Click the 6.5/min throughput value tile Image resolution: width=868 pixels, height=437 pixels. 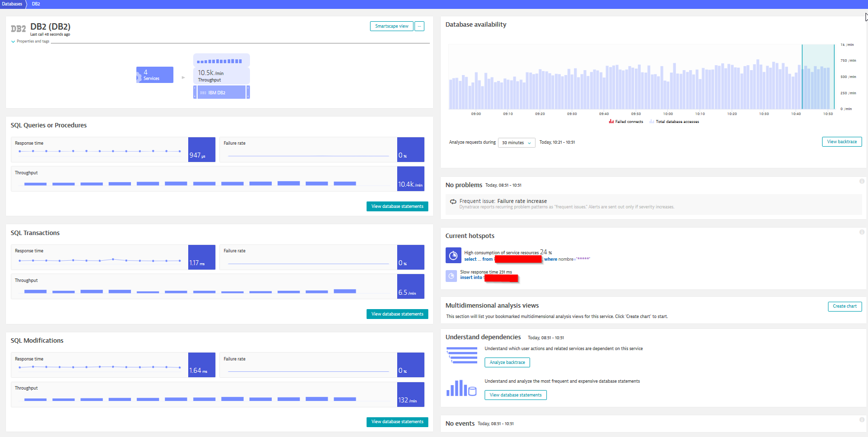(411, 286)
